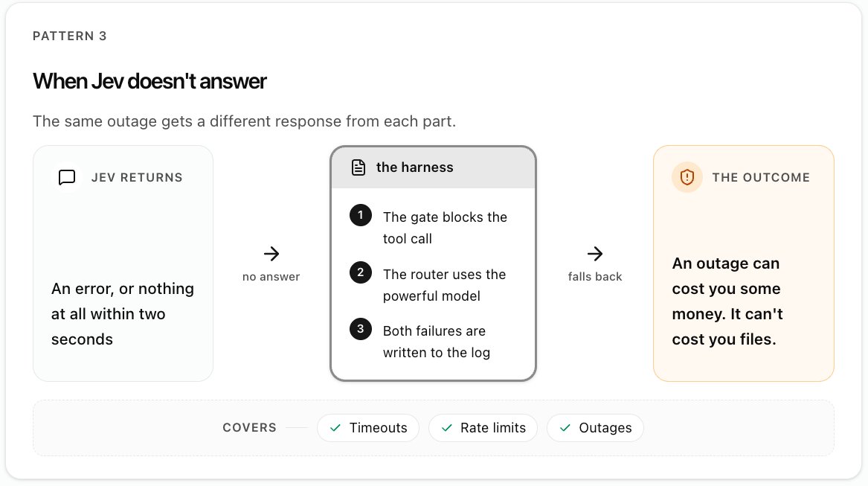
Task: Click 'Both failures are written to the log'
Action: 437,342
